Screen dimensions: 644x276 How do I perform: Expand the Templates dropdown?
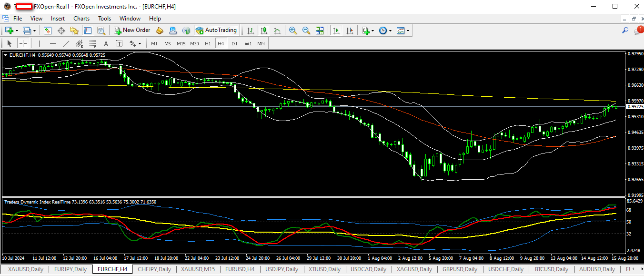click(408, 31)
